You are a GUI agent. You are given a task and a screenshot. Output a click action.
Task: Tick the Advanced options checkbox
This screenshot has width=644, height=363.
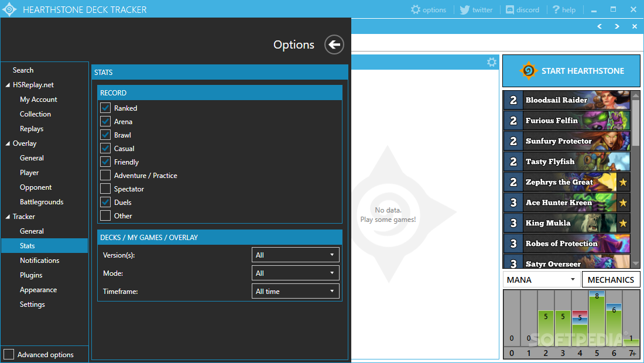(x=9, y=354)
